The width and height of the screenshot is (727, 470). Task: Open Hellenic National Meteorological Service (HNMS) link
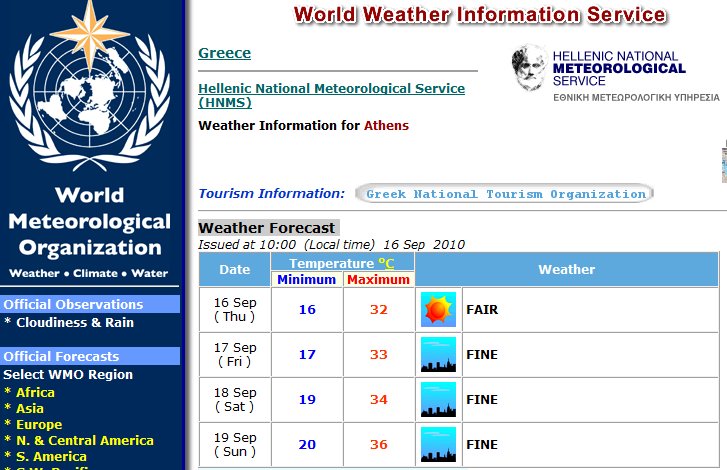click(x=332, y=95)
